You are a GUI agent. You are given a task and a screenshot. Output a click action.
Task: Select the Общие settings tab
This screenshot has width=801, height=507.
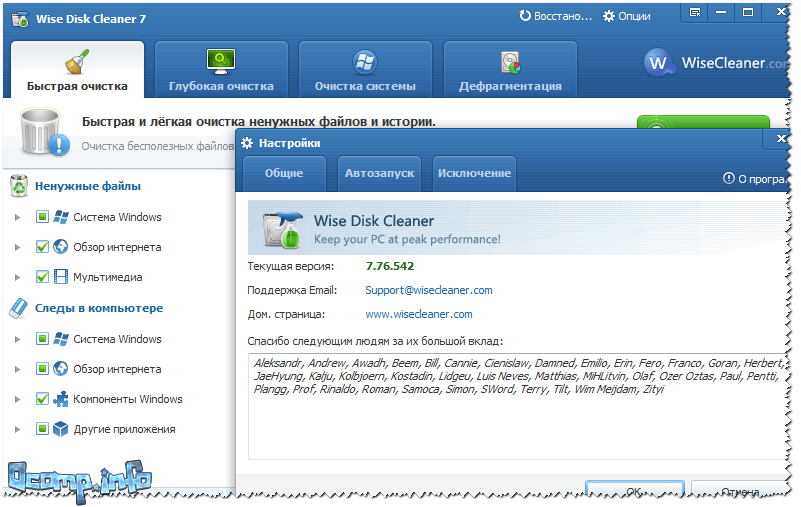pos(284,174)
